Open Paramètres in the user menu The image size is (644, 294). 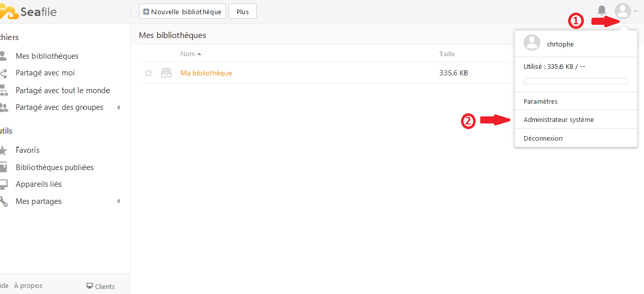tap(540, 102)
